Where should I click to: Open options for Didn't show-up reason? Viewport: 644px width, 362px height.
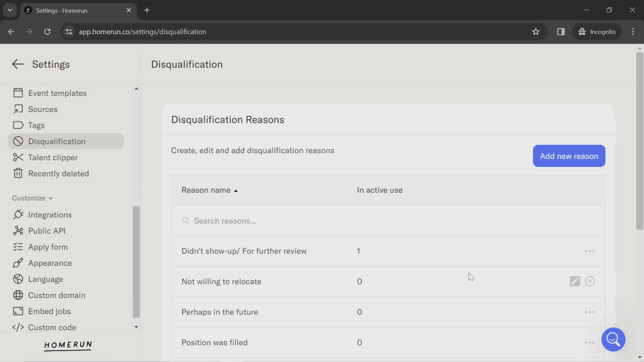tap(590, 251)
